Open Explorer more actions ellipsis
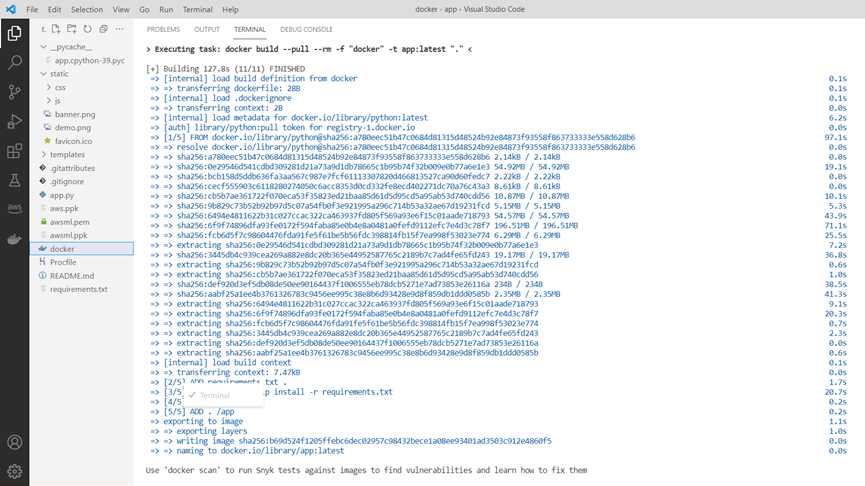 pos(119,29)
